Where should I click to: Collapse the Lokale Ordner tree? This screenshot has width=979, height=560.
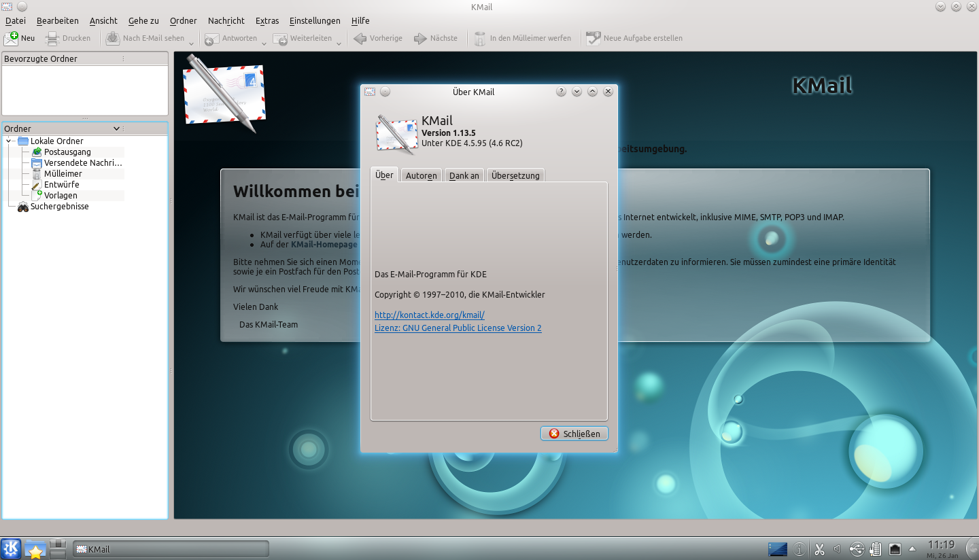coord(10,141)
